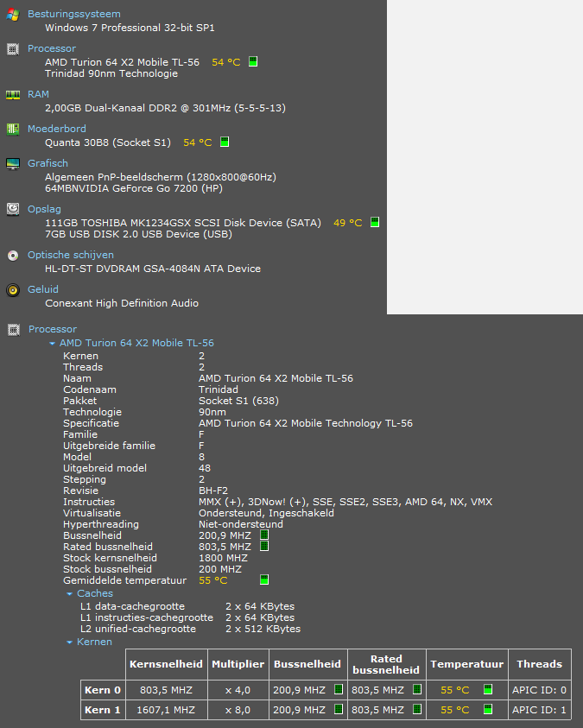Collapse the Kernen section arrow
Screen dimensions: 583x728
click(70, 643)
